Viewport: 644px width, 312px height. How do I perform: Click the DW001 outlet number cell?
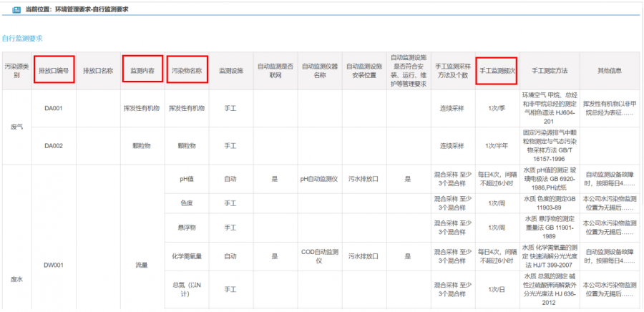(54, 265)
